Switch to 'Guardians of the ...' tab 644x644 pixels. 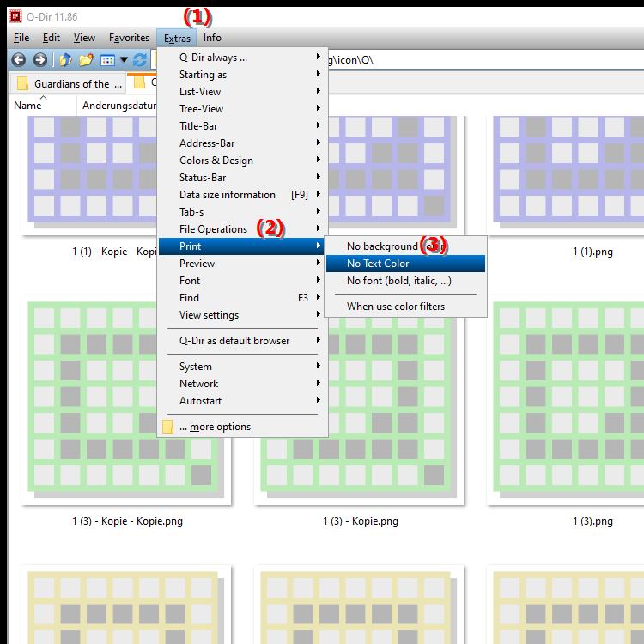point(68,84)
